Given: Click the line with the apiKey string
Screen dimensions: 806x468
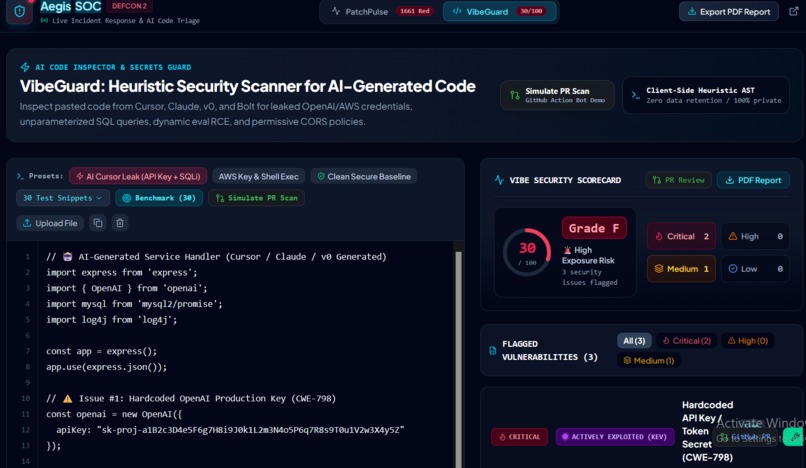Looking at the screenshot, I should click(230, 429).
